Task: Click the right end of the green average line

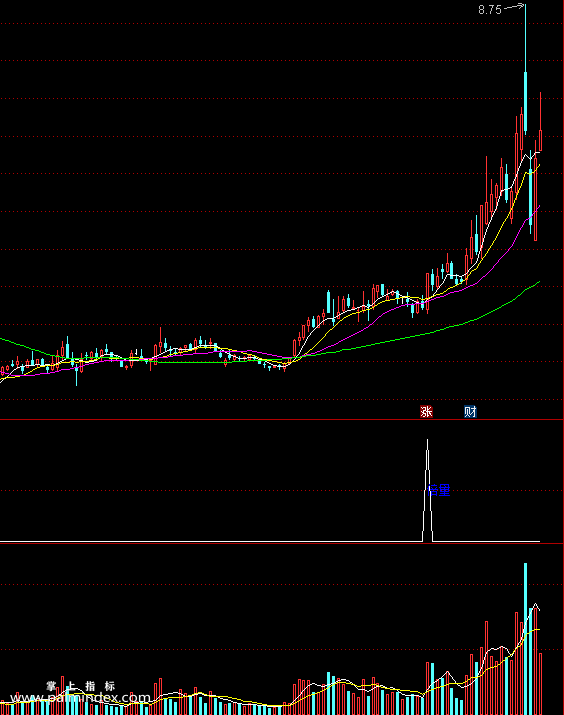Action: (x=539, y=282)
